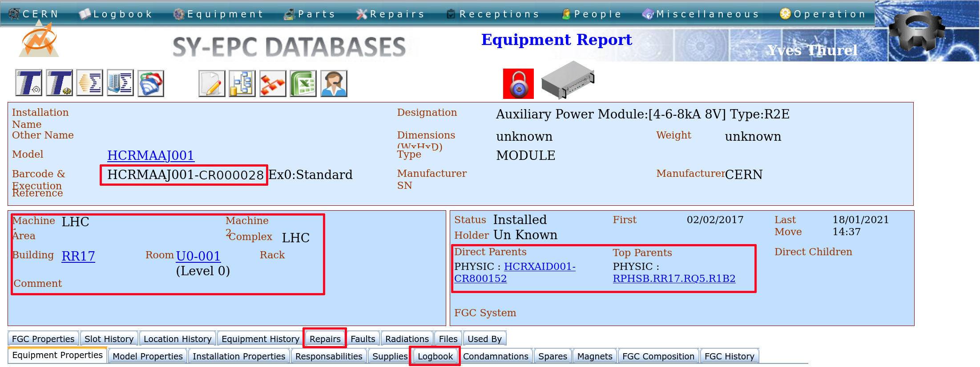Open the Repairs tab
This screenshot has height=367, width=980.
tap(325, 338)
